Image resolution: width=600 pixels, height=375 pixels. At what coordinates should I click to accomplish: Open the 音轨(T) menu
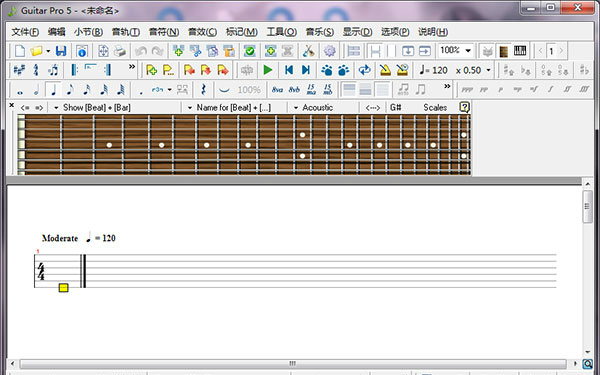pyautogui.click(x=126, y=32)
